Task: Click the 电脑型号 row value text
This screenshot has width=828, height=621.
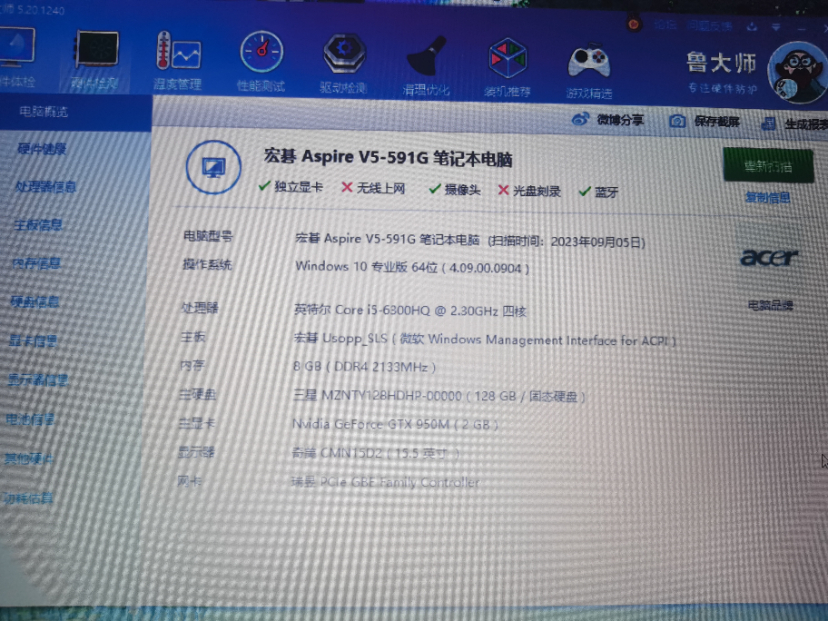Action: coord(470,240)
